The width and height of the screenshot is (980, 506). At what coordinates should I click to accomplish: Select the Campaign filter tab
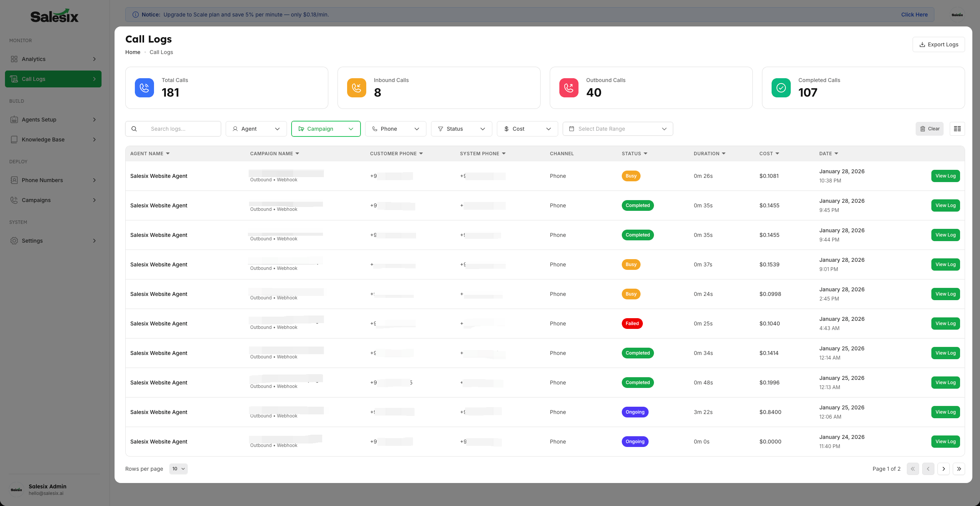(x=326, y=129)
